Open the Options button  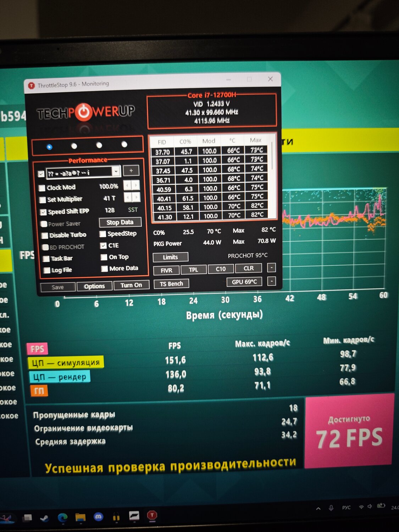pyautogui.click(x=95, y=286)
